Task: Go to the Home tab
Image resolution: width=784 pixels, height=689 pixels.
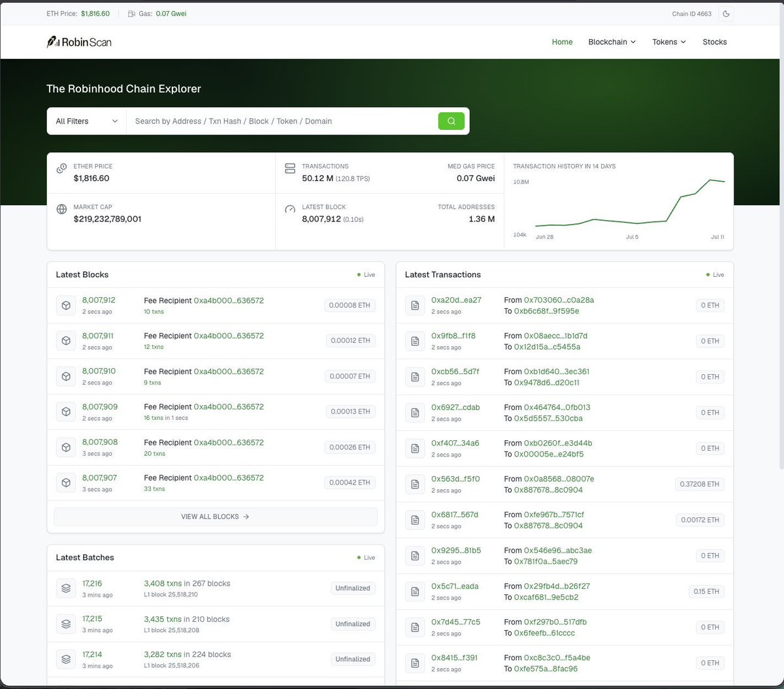Action: [x=562, y=42]
